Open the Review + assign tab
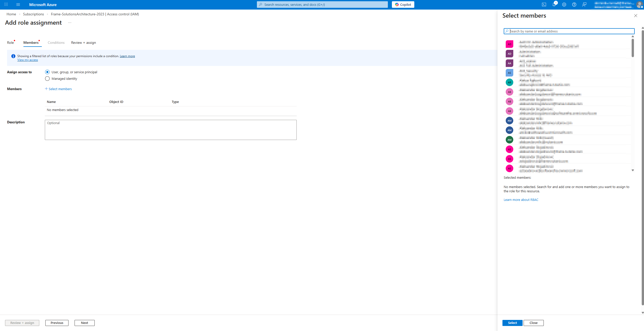 click(83, 43)
